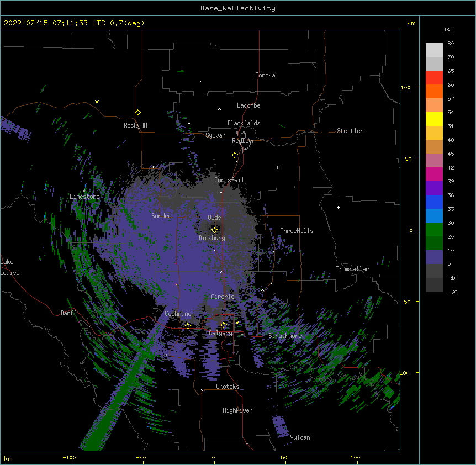Click the Cochrane city label
Viewport: 476px width, 465px height.
click(178, 314)
